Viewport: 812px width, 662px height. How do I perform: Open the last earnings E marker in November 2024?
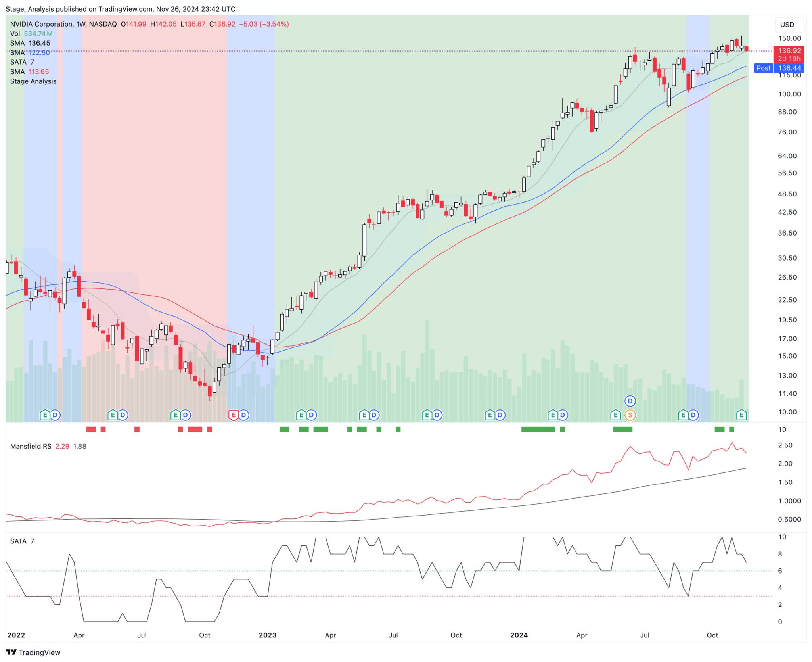[x=741, y=415]
